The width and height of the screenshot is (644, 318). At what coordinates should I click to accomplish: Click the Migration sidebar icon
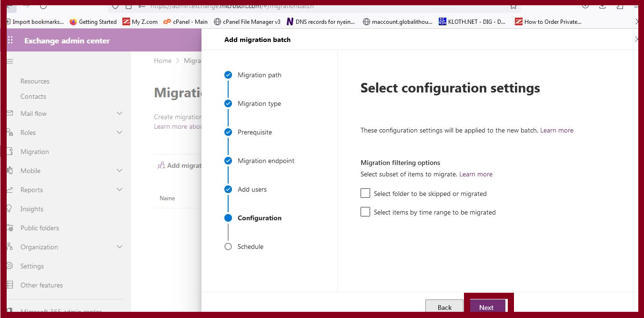10,152
